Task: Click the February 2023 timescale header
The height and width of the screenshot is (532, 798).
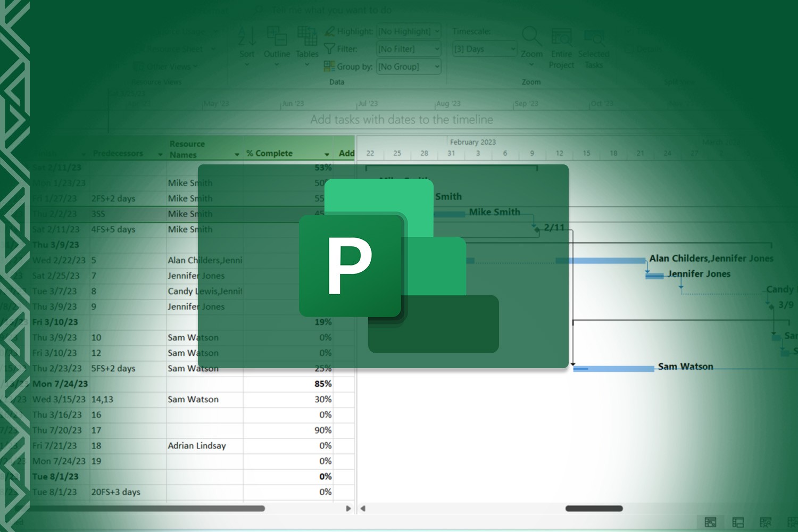Action: [x=473, y=142]
